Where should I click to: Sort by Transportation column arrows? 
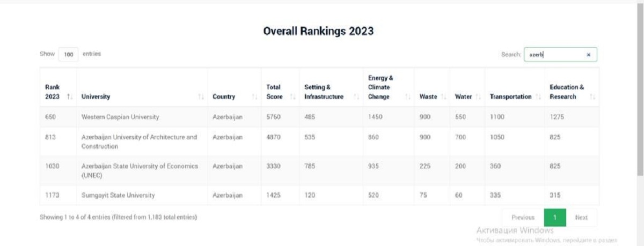538,97
